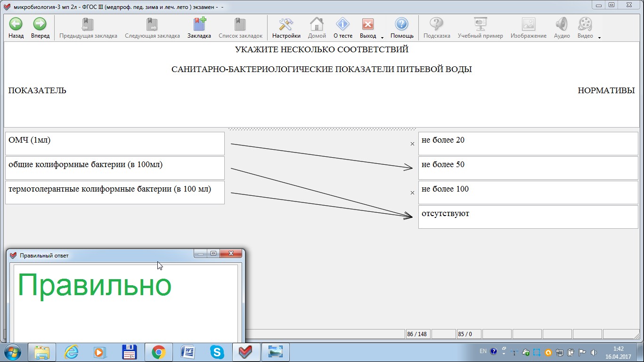
Task: Open Windows Explorer from taskbar
Action: click(42, 352)
